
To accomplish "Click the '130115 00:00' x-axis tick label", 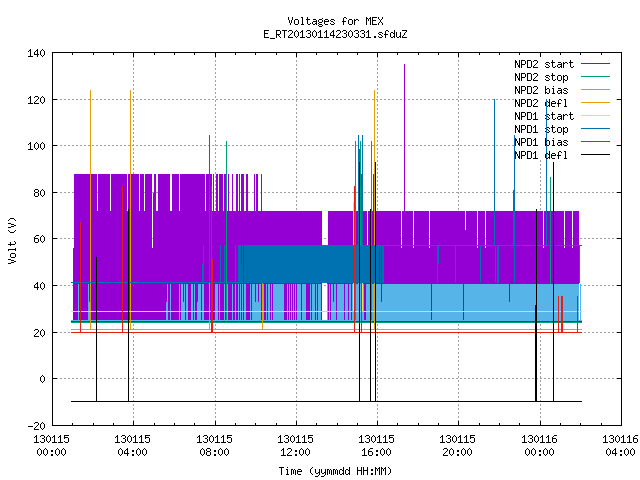I will pos(51,446).
